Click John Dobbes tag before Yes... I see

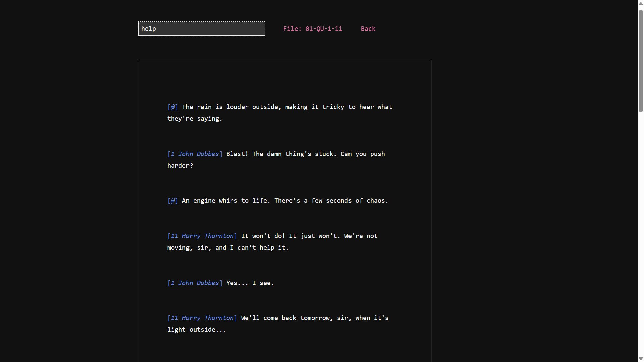click(x=195, y=283)
